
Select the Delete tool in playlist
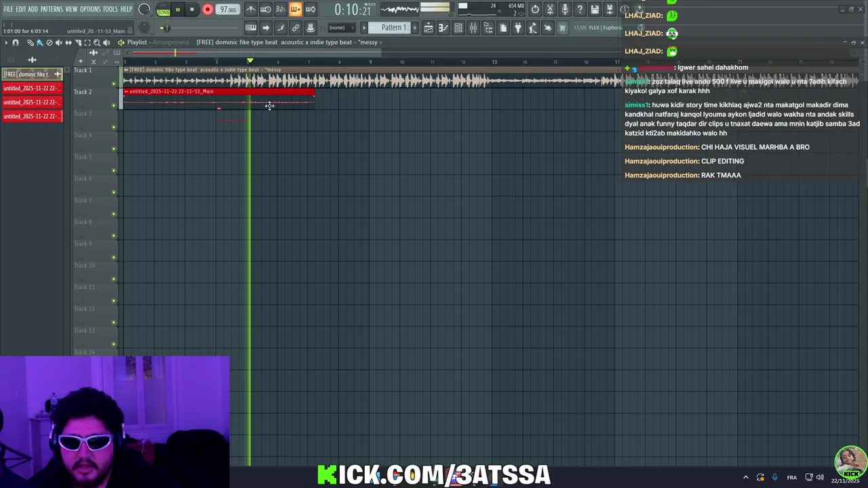tap(49, 42)
